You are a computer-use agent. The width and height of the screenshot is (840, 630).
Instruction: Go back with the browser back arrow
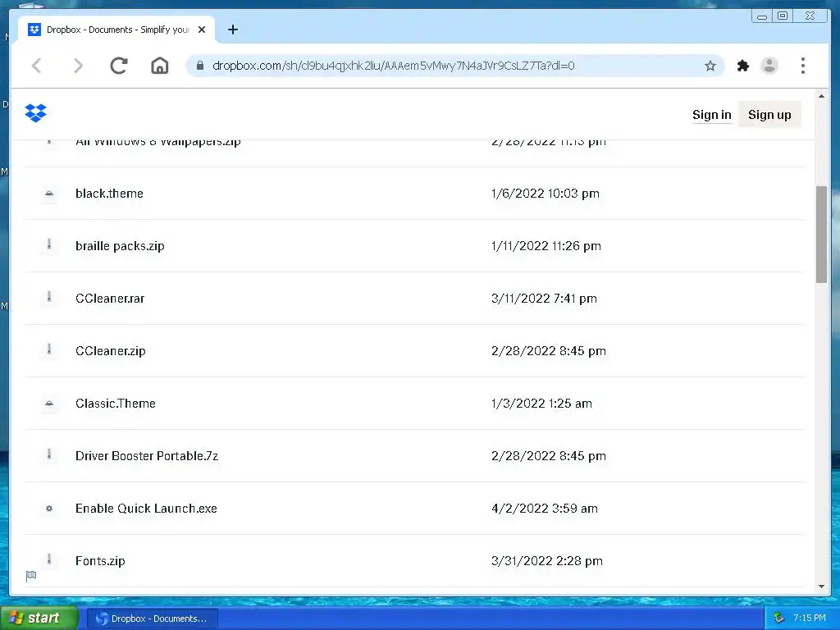(36, 66)
